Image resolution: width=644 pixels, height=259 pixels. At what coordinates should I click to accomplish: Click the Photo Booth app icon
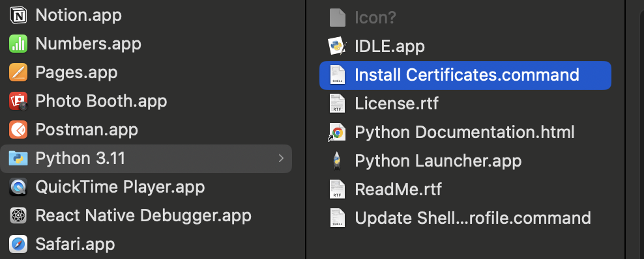[x=18, y=102]
